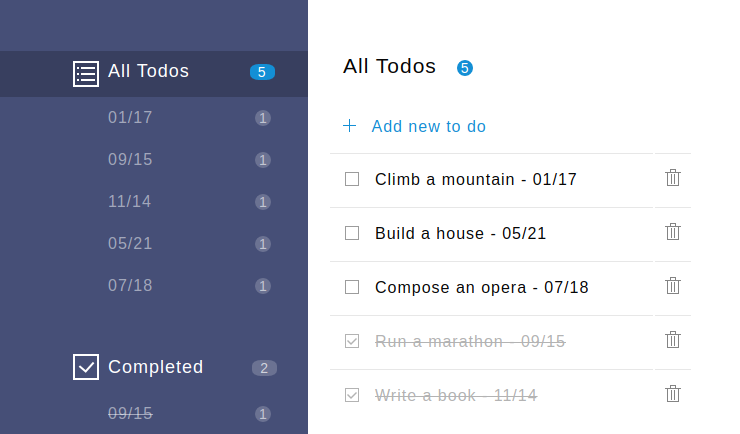Trash the Write a book todo
740x434 pixels.
click(x=673, y=394)
